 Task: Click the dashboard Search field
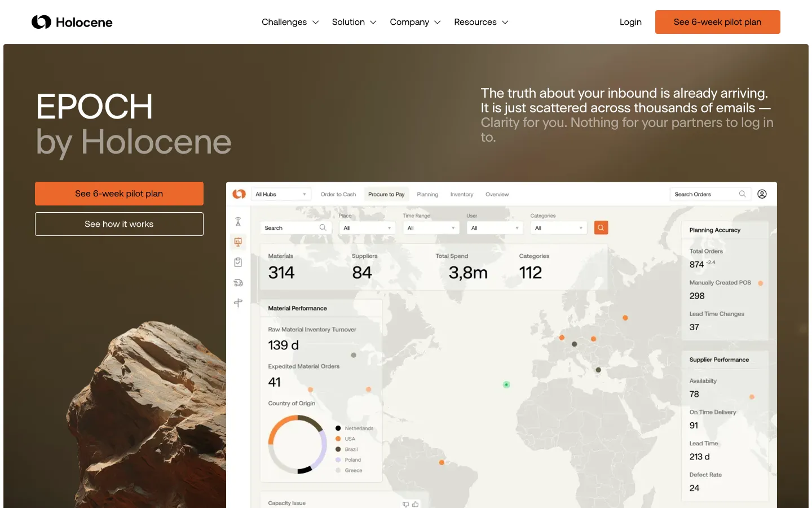[x=295, y=228]
